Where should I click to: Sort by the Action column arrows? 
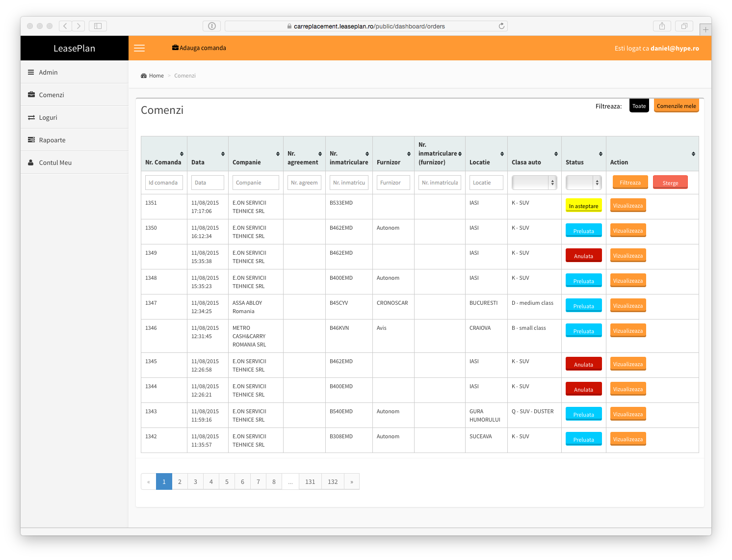(x=693, y=154)
